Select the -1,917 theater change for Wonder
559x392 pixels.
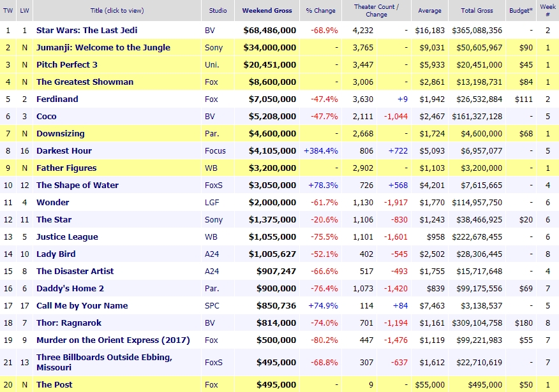click(396, 202)
